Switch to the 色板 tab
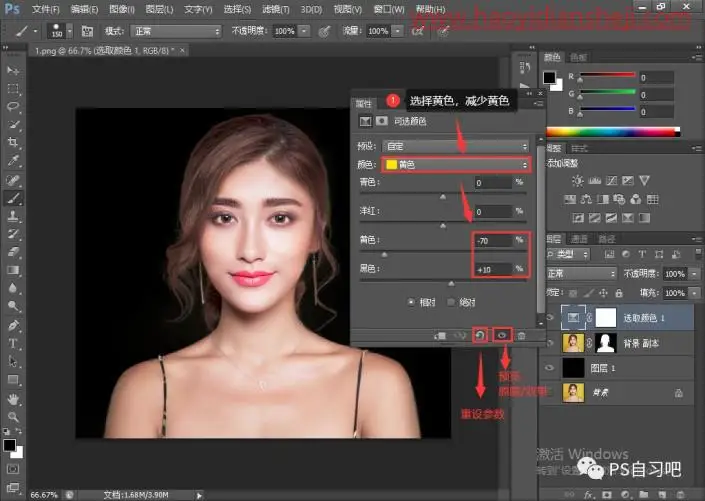 [x=578, y=57]
